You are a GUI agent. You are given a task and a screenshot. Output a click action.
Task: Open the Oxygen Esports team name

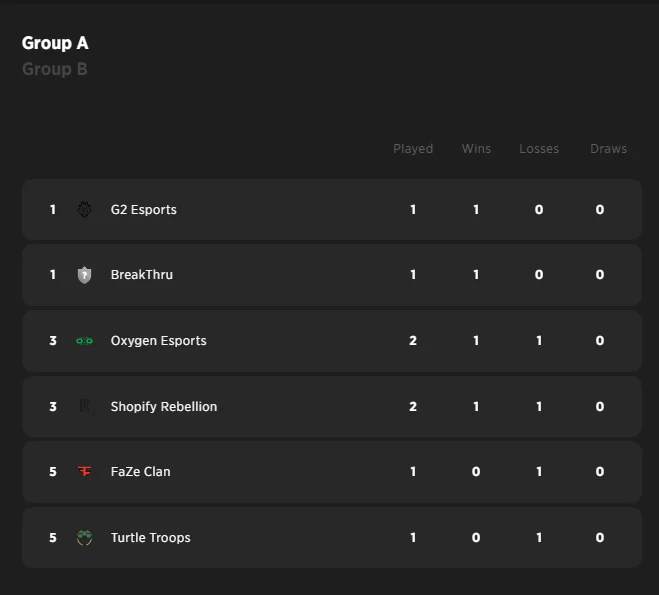pos(158,341)
